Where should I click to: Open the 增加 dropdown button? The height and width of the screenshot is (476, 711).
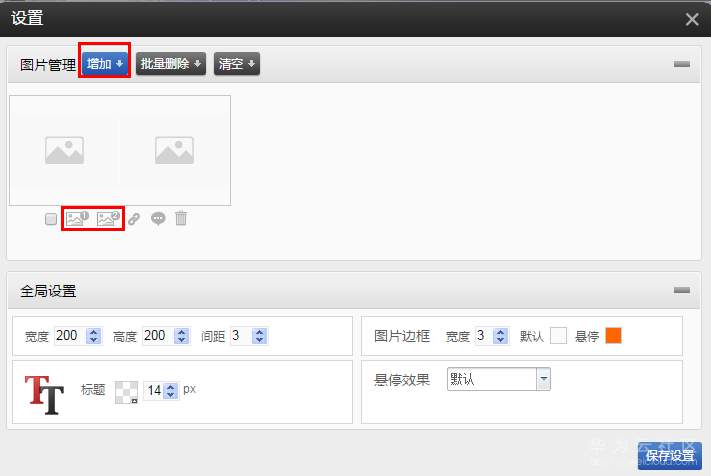point(105,63)
